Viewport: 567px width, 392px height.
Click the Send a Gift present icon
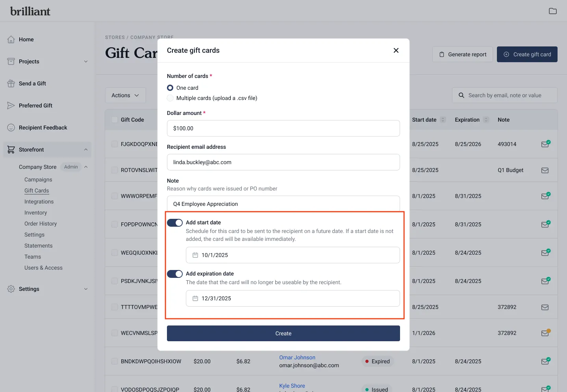[11, 83]
